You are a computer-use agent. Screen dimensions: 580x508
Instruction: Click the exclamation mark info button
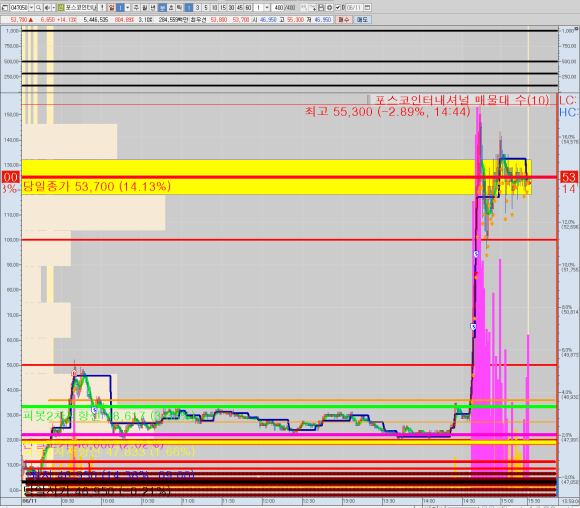click(102, 7)
